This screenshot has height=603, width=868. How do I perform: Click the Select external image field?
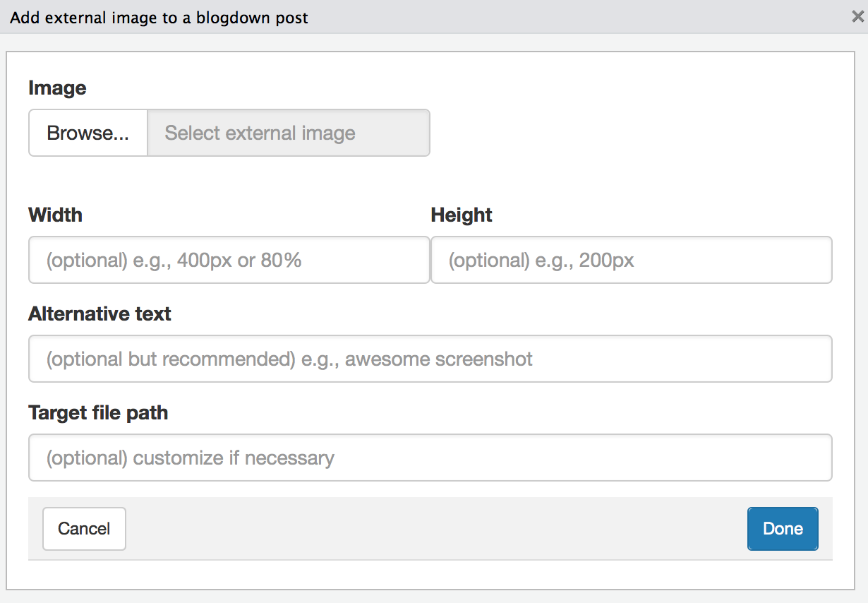[x=288, y=133]
